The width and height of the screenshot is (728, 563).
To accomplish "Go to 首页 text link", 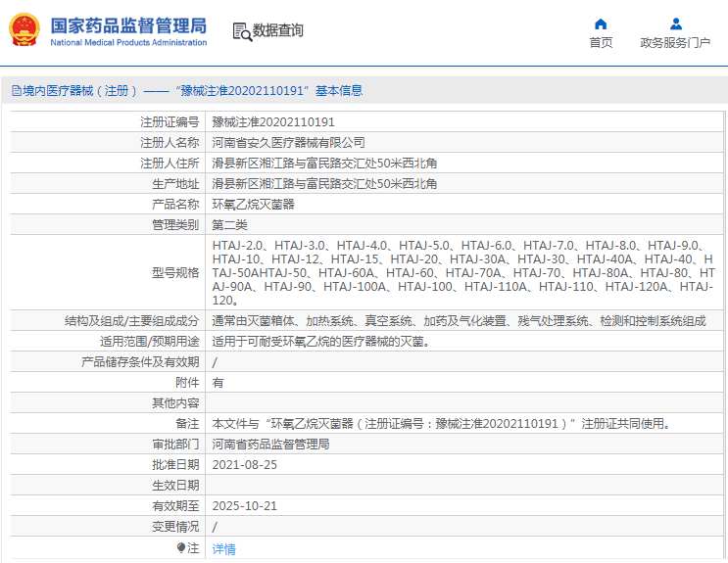I will (601, 43).
